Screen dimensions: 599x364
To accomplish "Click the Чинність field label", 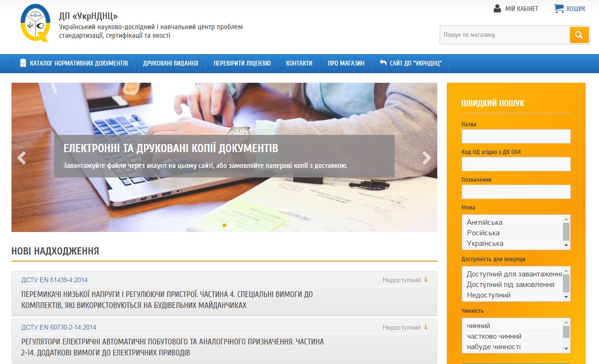I will coord(473,311).
